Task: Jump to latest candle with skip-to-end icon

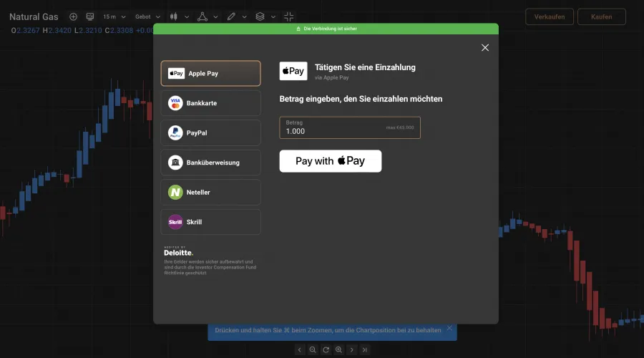Action: click(365, 349)
